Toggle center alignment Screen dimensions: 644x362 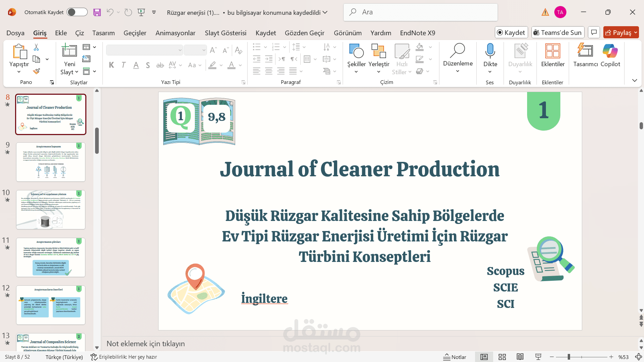[269, 71]
